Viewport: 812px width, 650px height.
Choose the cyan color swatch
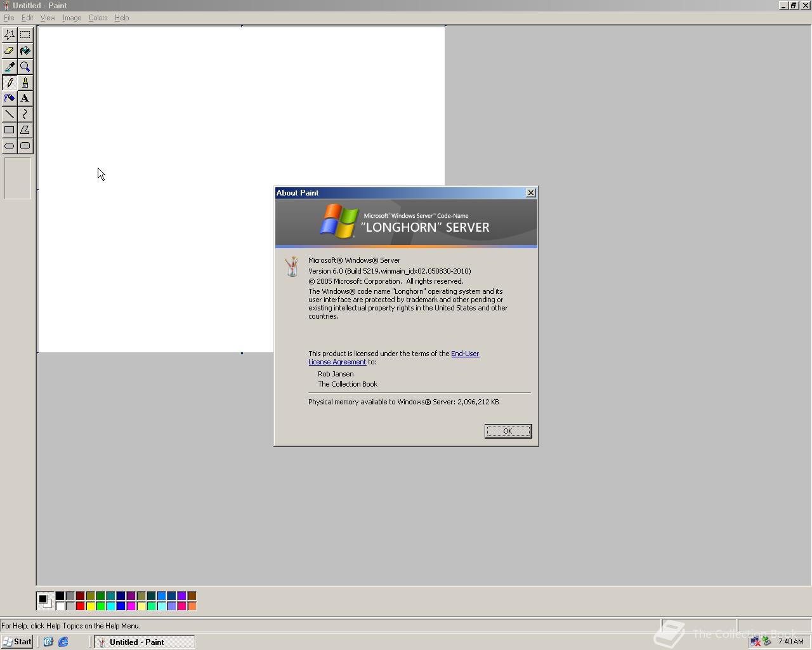[x=110, y=606]
